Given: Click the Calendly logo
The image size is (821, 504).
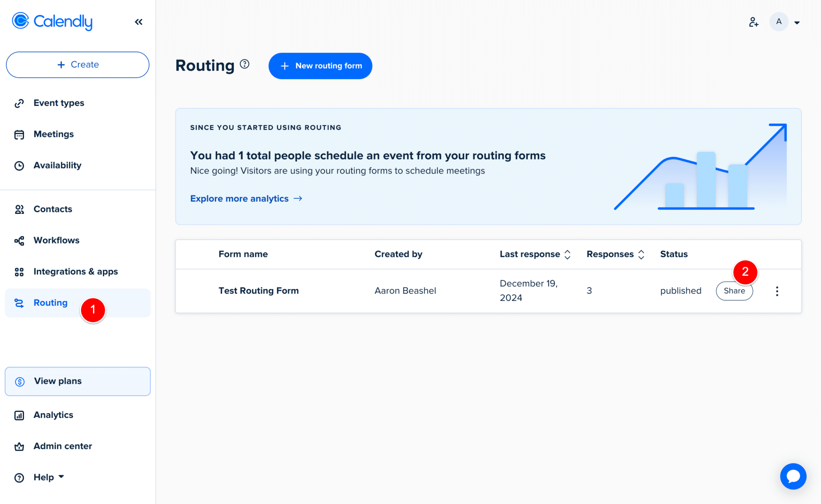Looking at the screenshot, I should pyautogui.click(x=52, y=21).
